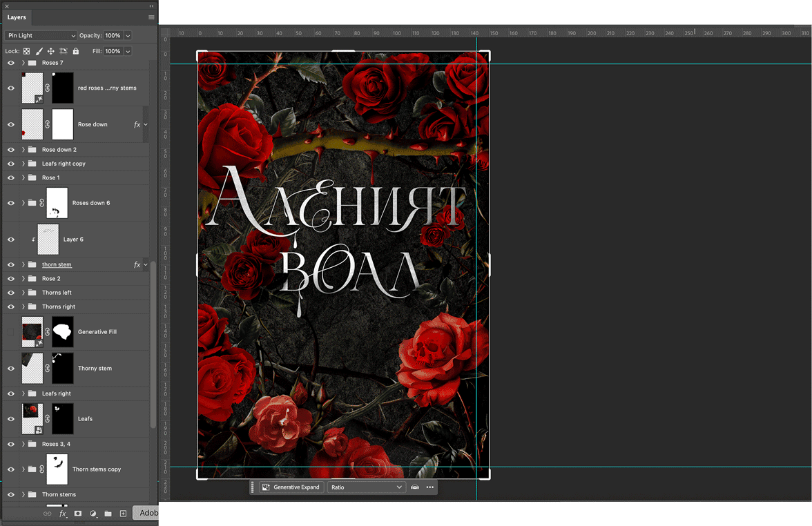Open the Layers panel menu
This screenshot has height=526, width=812.
point(151,17)
